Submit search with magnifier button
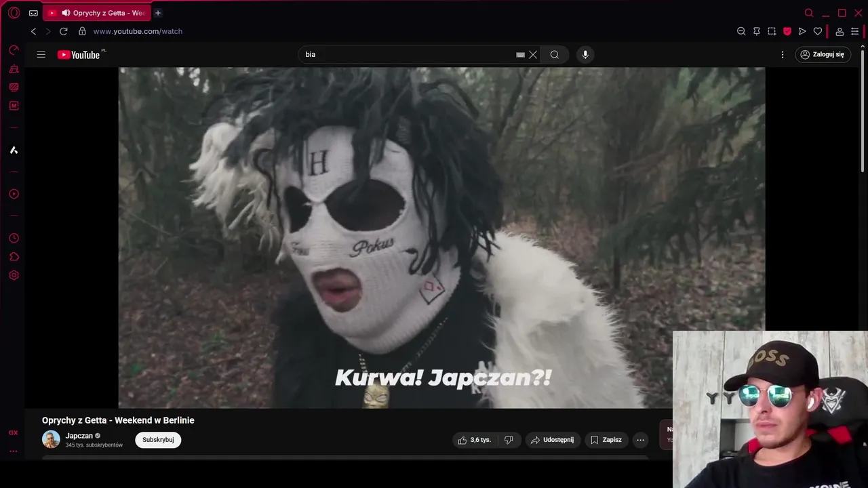The width and height of the screenshot is (868, 488). click(555, 55)
